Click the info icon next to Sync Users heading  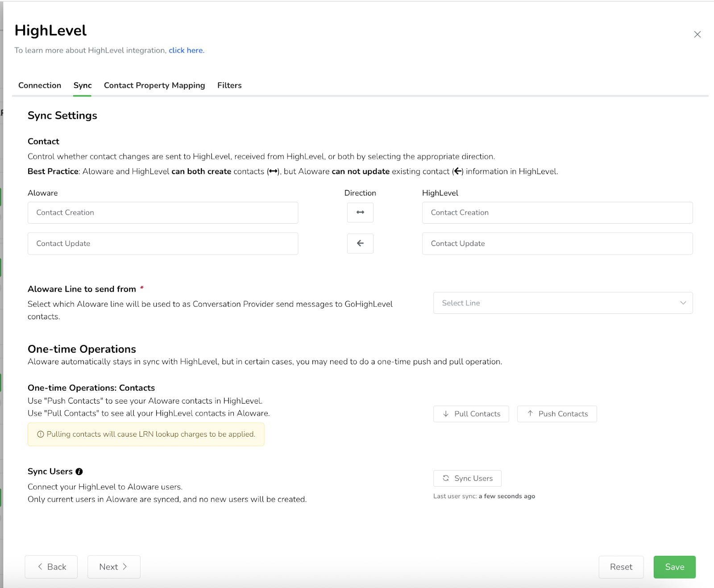tap(79, 471)
